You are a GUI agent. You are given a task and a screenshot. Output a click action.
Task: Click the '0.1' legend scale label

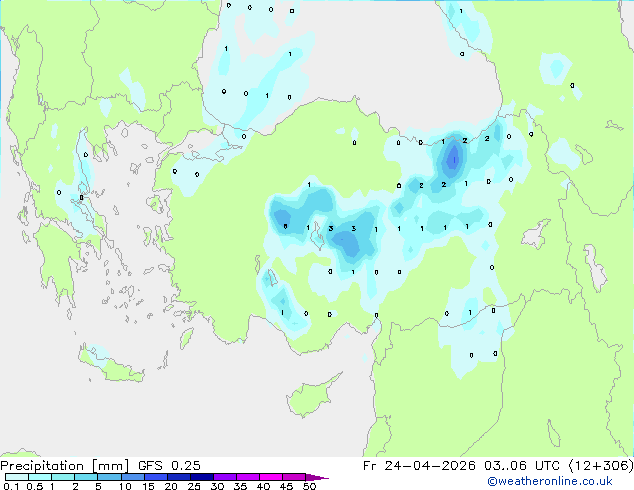[11, 486]
